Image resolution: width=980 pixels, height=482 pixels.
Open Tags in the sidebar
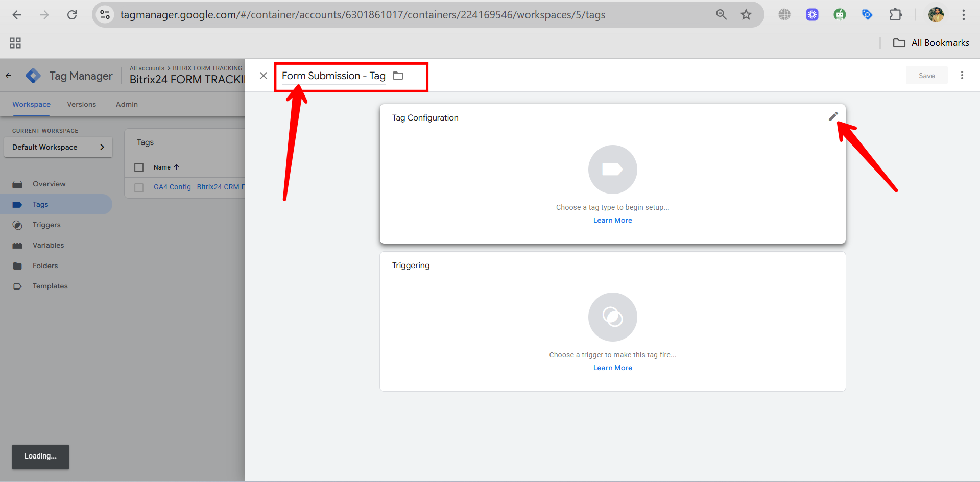pos(56,204)
